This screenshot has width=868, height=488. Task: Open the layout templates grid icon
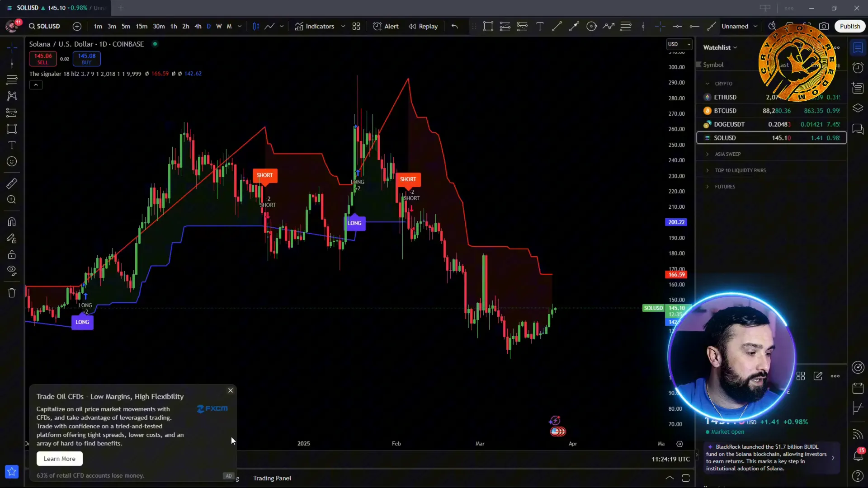356,26
